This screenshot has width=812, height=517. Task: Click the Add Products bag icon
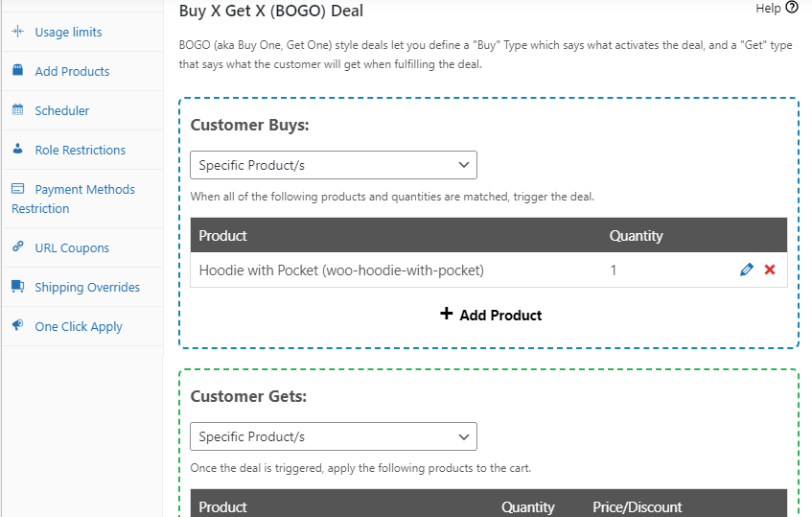[17, 71]
